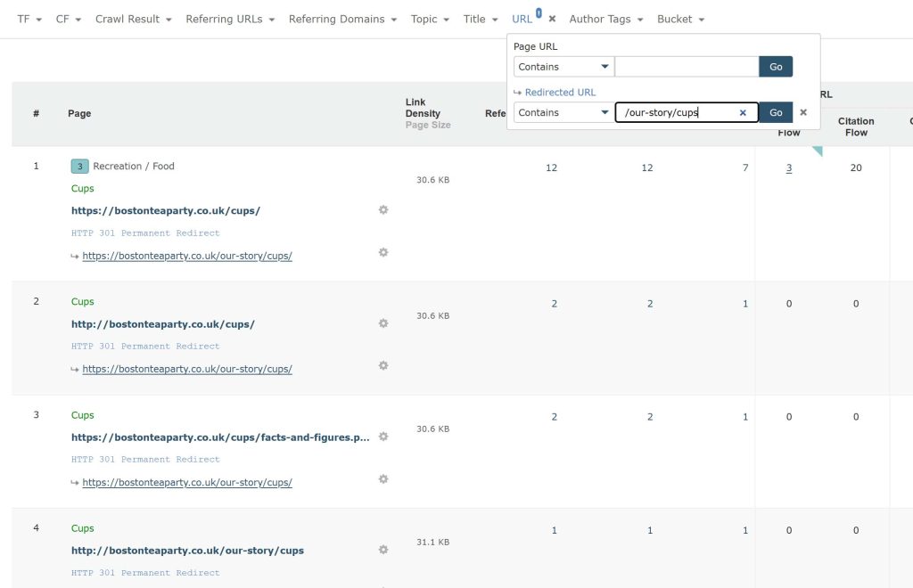Click the 31.1 KB page size value
The height and width of the screenshot is (588, 913).
pyautogui.click(x=432, y=542)
